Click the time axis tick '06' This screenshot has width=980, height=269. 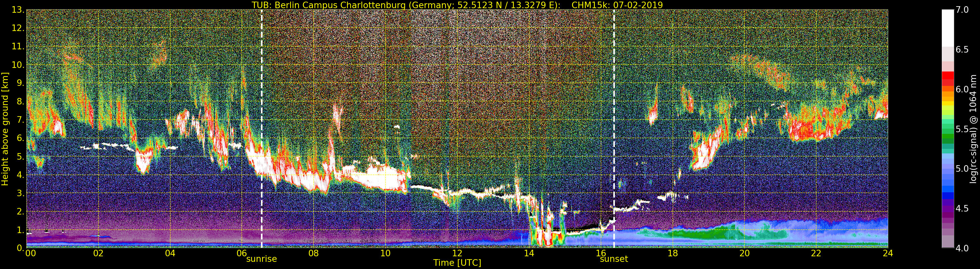242,253
